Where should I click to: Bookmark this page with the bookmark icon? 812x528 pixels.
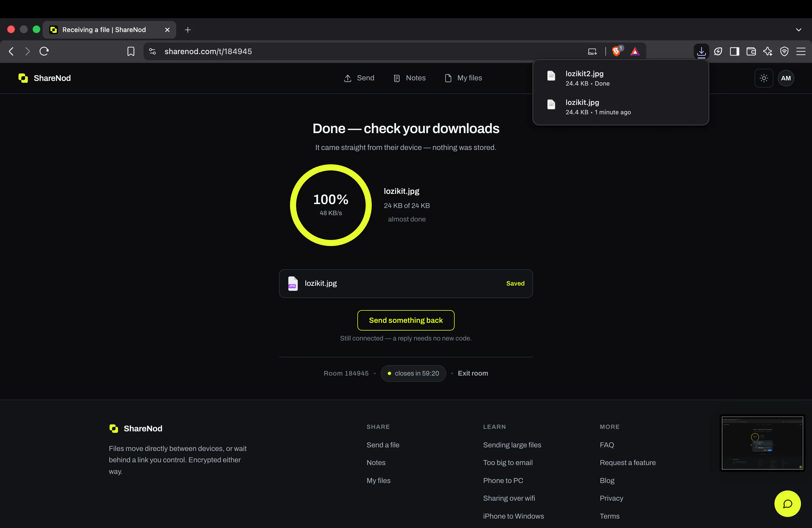131,52
